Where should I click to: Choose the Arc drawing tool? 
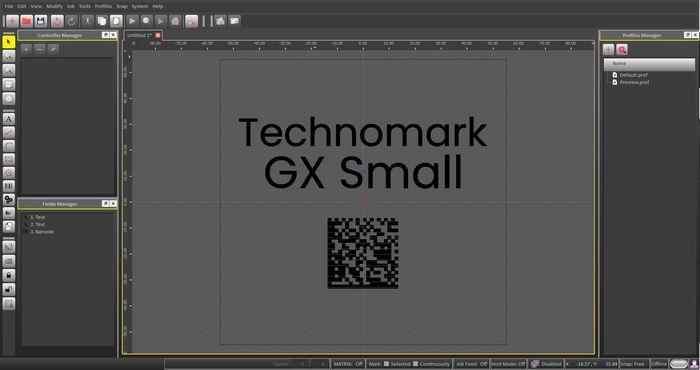click(x=8, y=146)
